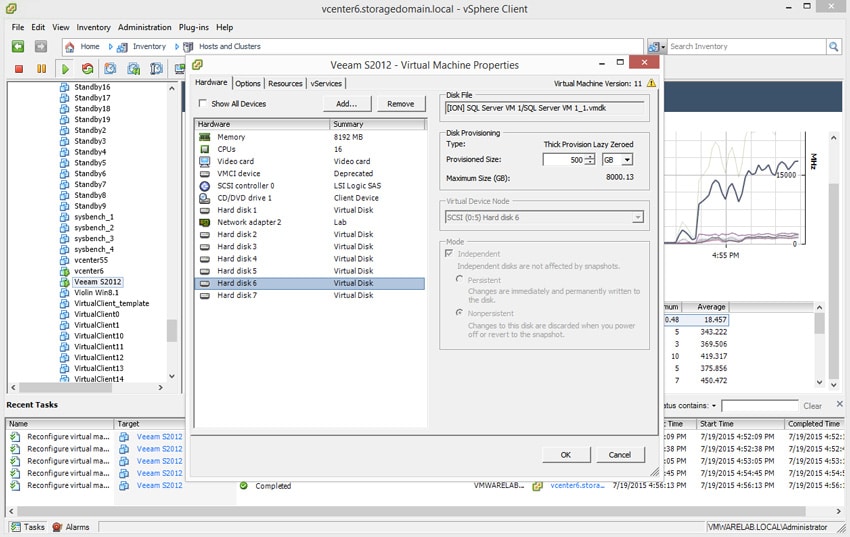Open the Edit menu
This screenshot has width=850, height=537.
[38, 27]
